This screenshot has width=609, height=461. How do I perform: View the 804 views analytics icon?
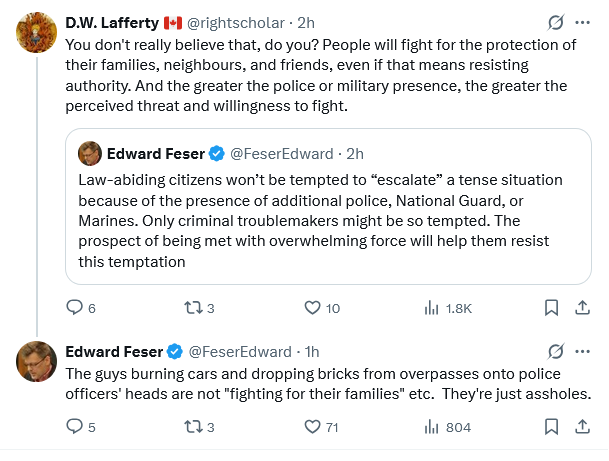433,427
